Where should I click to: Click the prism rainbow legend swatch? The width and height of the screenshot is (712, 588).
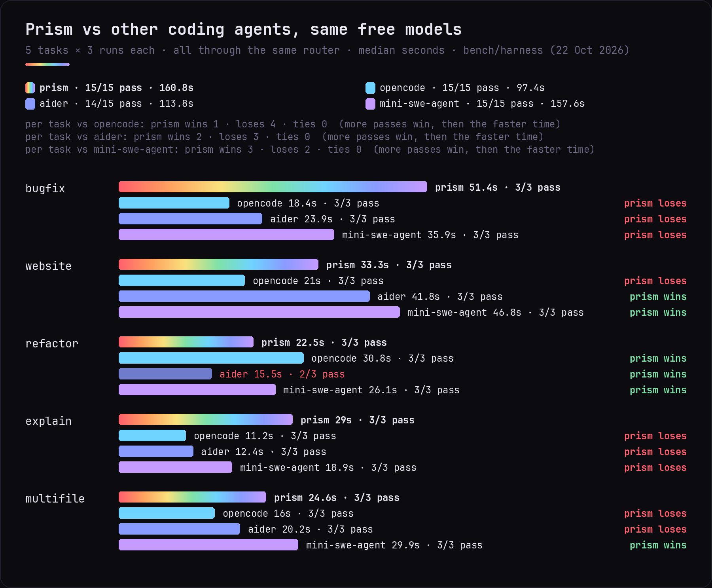tap(30, 88)
